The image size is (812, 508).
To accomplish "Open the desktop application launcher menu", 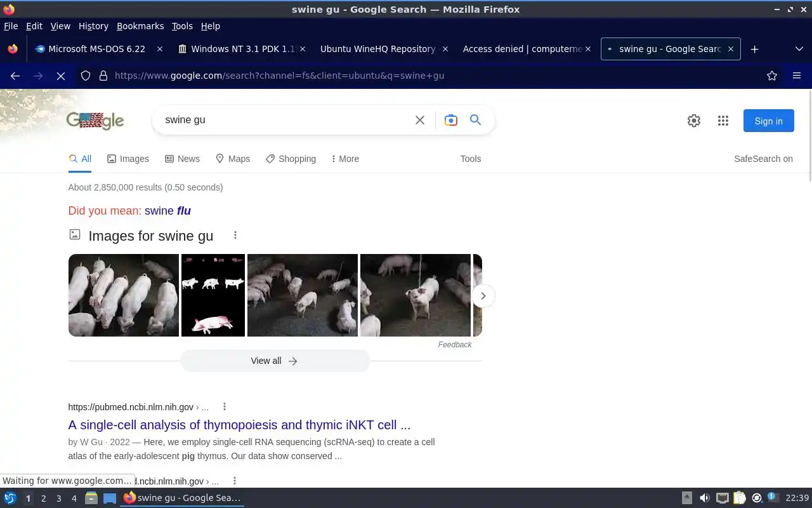I will point(10,498).
